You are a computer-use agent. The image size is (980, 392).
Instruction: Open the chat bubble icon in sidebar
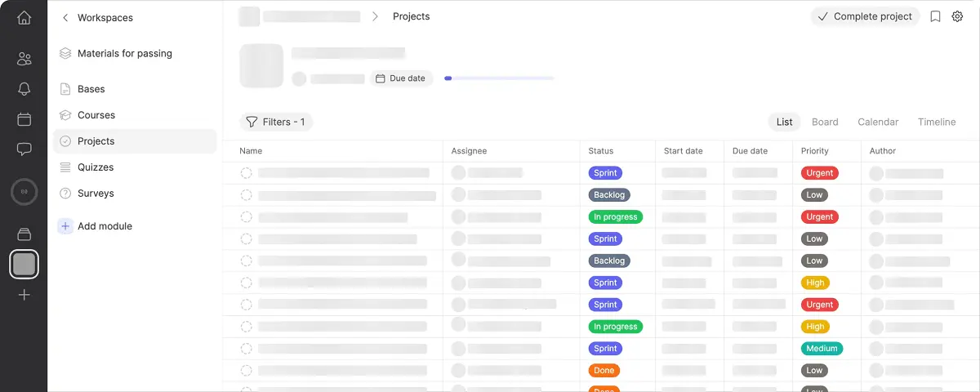(24, 149)
